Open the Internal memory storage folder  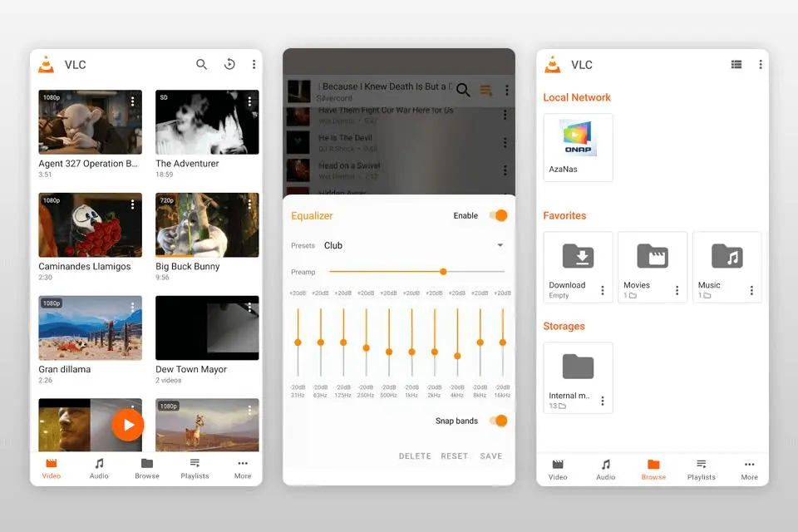pyautogui.click(x=579, y=377)
